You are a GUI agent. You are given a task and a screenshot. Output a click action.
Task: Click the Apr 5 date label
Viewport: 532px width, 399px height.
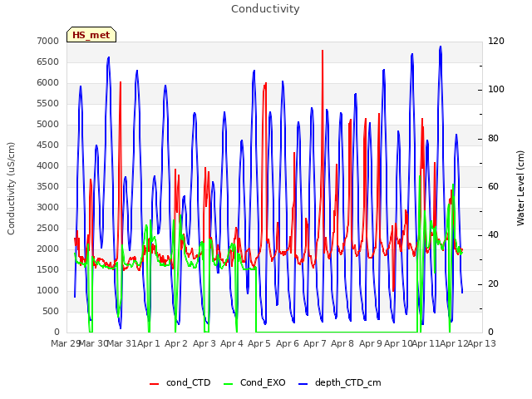tap(259, 343)
